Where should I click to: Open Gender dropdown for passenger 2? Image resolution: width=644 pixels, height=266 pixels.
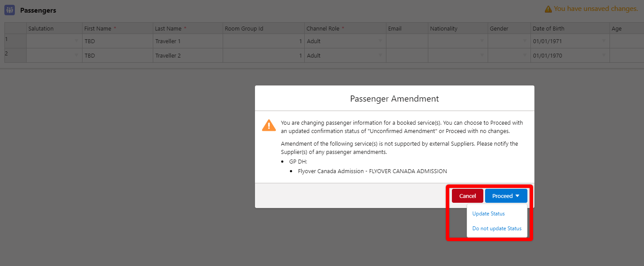click(x=525, y=55)
